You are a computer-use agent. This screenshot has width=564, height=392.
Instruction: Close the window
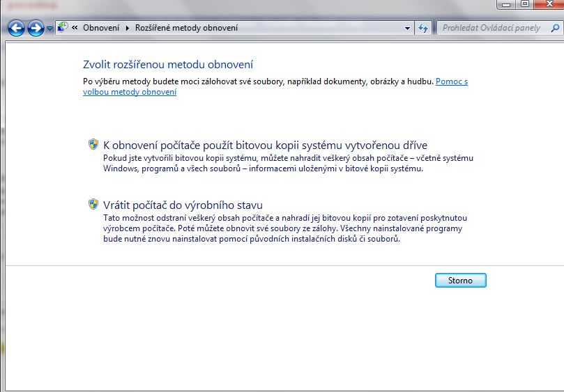point(549,4)
